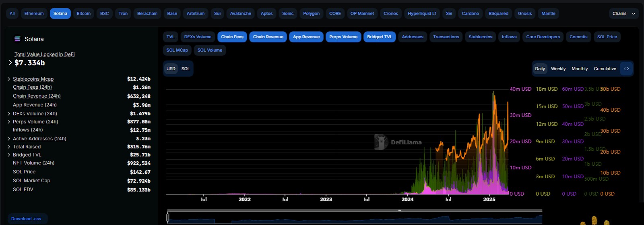Click the embed chart code icon
644x225 pixels.
click(x=626, y=69)
